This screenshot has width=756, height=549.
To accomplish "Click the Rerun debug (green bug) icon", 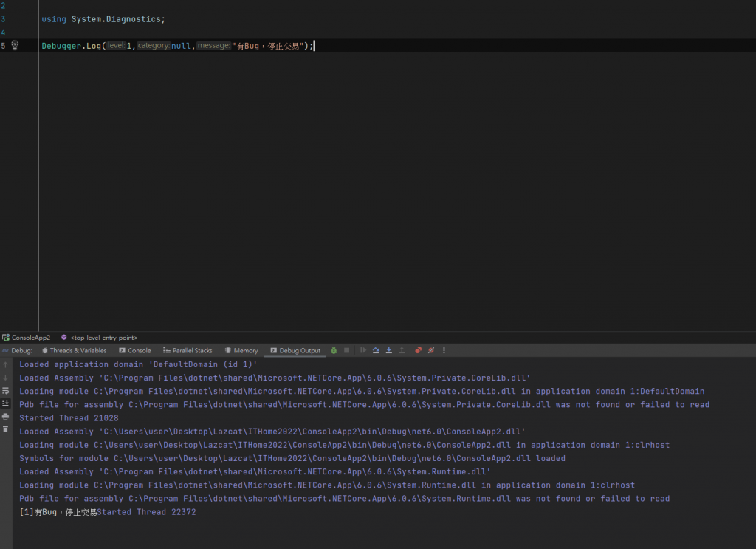I will [334, 351].
